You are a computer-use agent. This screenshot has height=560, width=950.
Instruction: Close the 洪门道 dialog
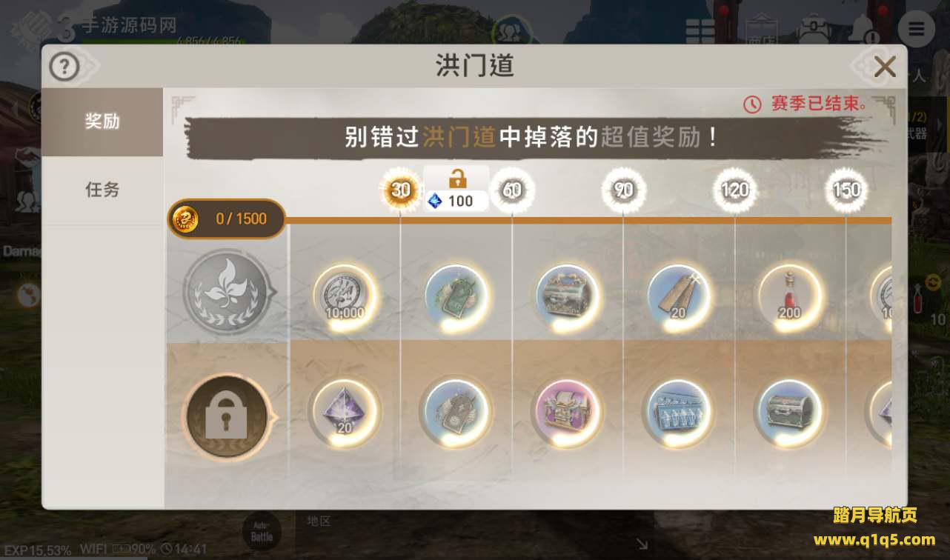885,67
